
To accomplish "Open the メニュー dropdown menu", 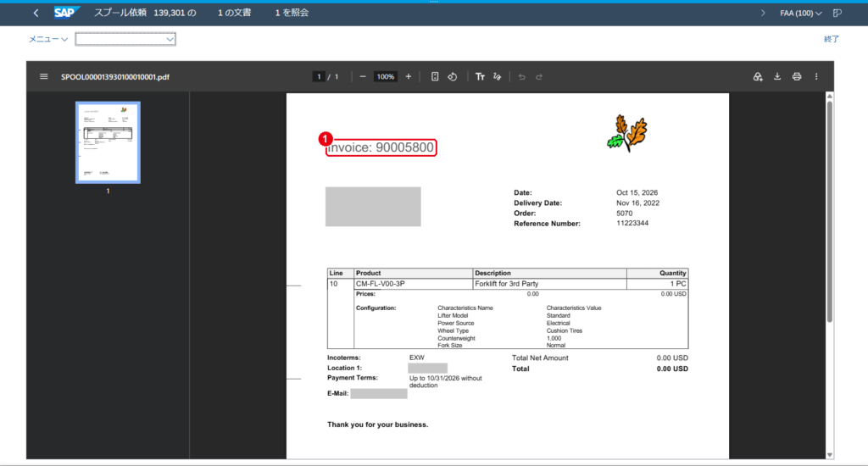I will click(x=48, y=39).
